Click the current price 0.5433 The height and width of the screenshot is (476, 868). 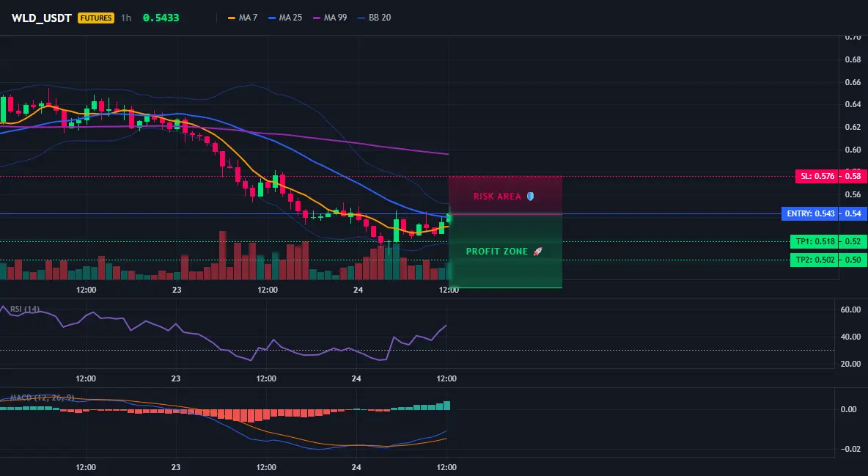click(x=161, y=18)
